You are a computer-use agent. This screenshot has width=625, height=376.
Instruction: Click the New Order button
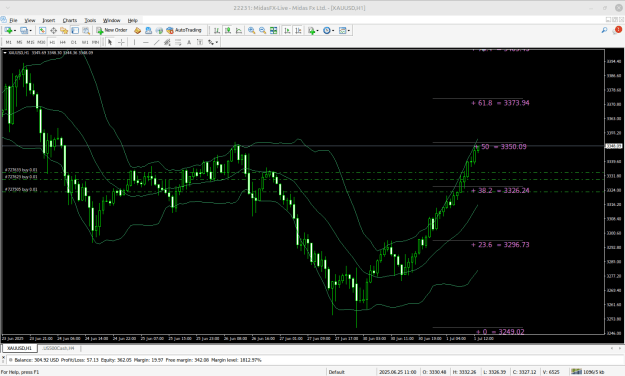[x=112, y=30]
